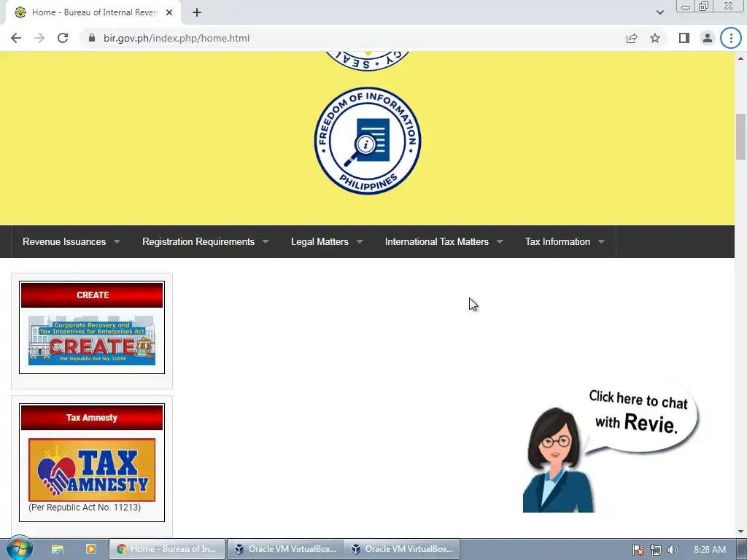The width and height of the screenshot is (747, 560).
Task: View site info via padlock icon
Action: pos(92,38)
